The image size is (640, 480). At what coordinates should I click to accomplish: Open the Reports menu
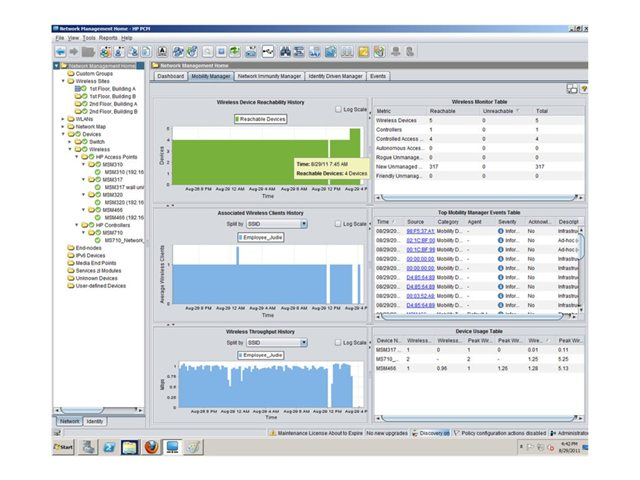tap(107, 37)
